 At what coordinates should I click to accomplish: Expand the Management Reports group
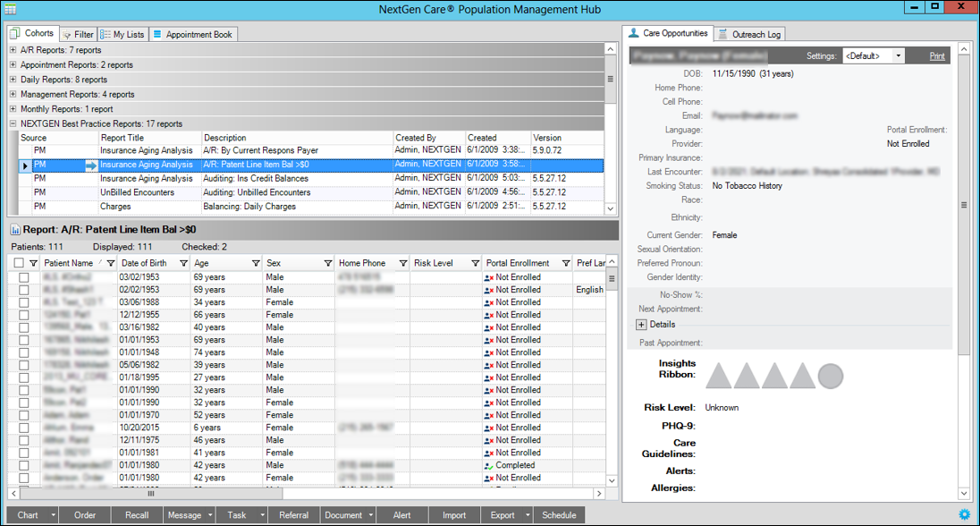pyautogui.click(x=13, y=94)
